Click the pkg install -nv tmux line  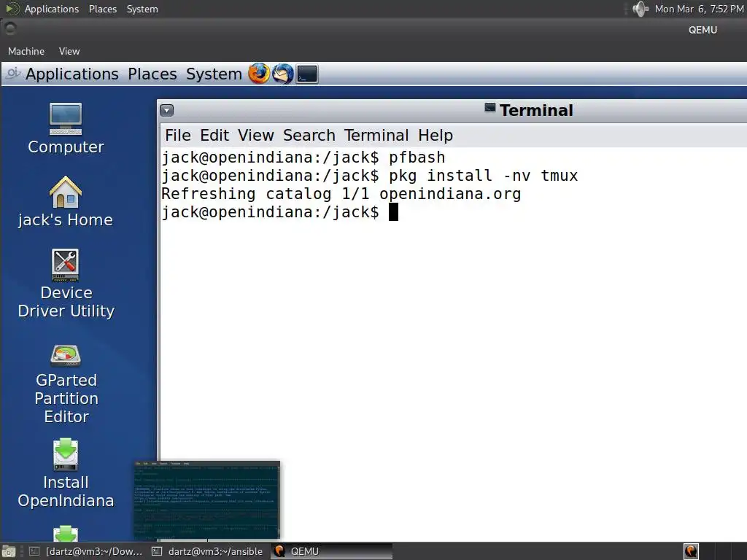pos(370,176)
